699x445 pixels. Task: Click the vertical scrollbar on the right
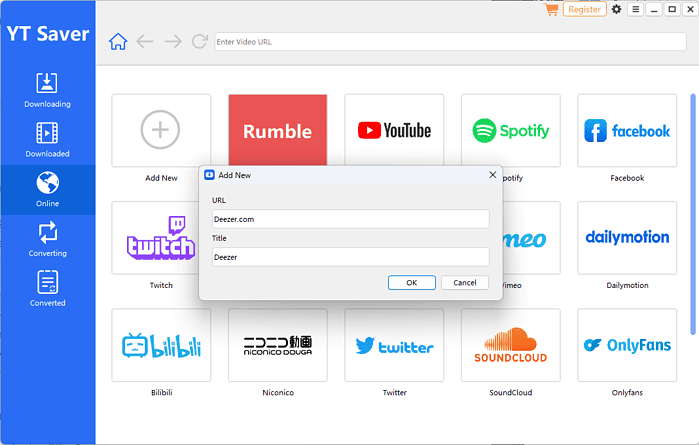pyautogui.click(x=694, y=200)
